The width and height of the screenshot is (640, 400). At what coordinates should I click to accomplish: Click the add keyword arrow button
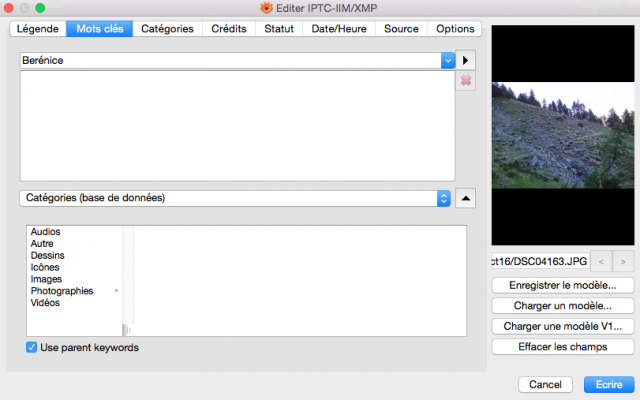(465, 60)
